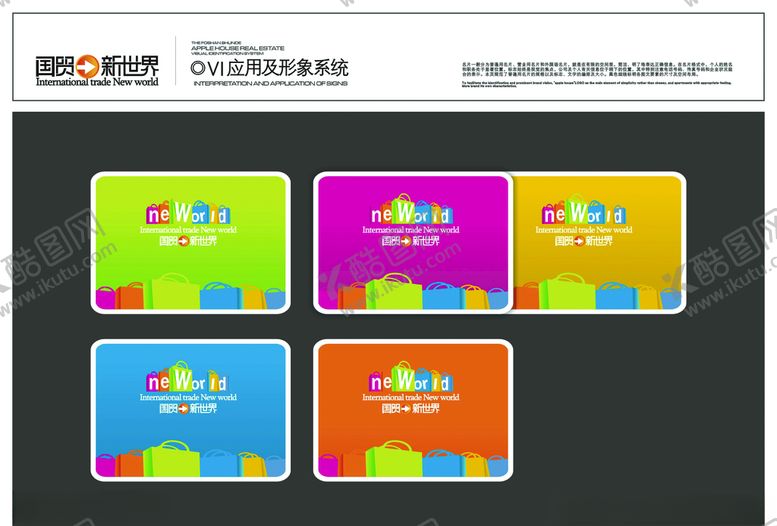Click the circle icon before VI应用及形象系统

(x=197, y=69)
